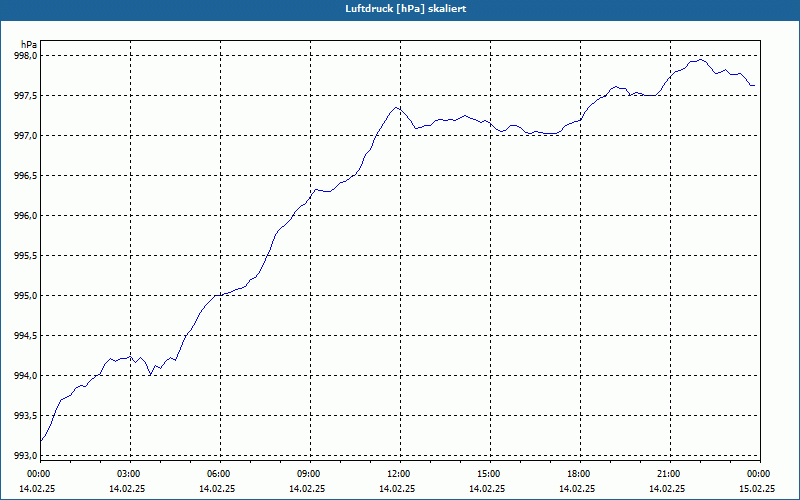Click the 996,5 y-axis label
Screen dimensions: 800x500
click(25, 176)
